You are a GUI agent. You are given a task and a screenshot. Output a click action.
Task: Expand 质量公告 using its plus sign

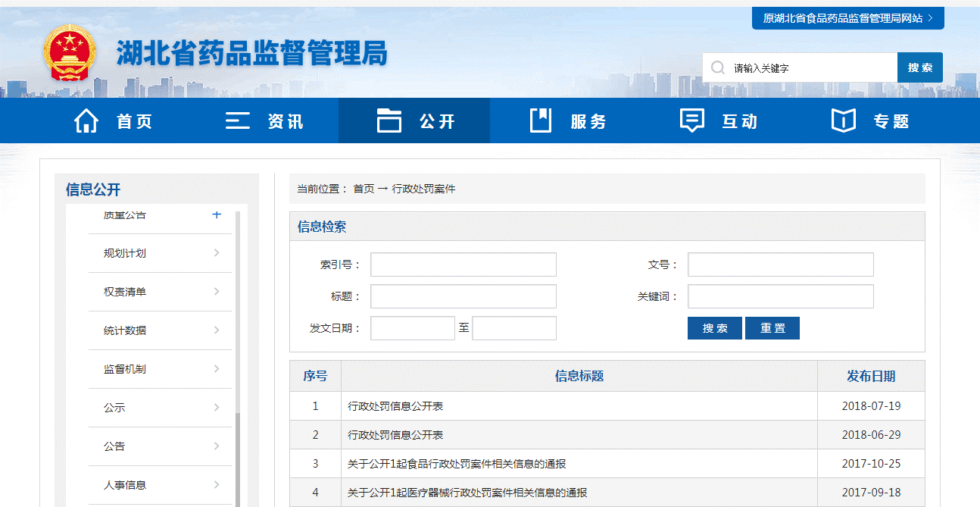tap(217, 215)
